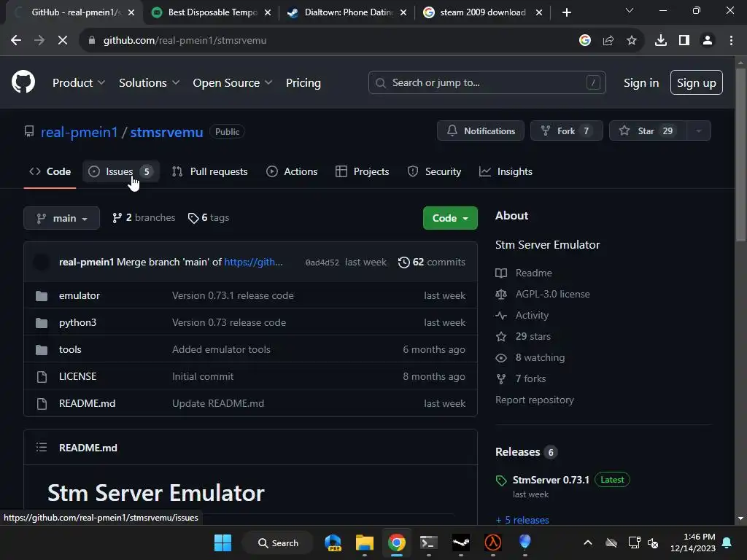Open Chrome tab search chevron
Screen dimensions: 747x560
pos(630,10)
